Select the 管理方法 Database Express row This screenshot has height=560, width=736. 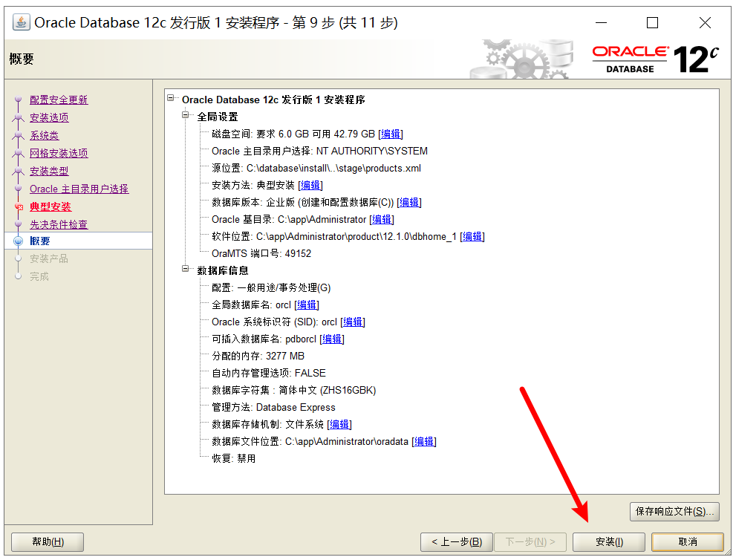[x=273, y=407]
